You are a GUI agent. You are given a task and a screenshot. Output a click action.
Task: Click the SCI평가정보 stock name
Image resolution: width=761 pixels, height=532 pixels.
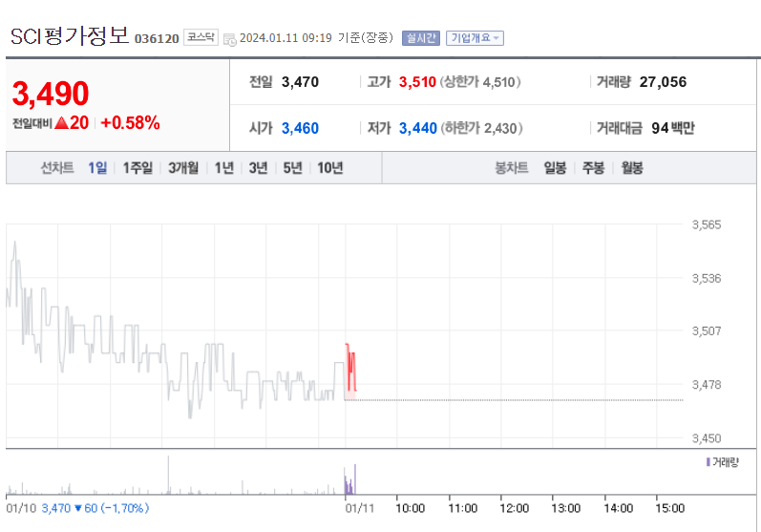click(x=70, y=36)
